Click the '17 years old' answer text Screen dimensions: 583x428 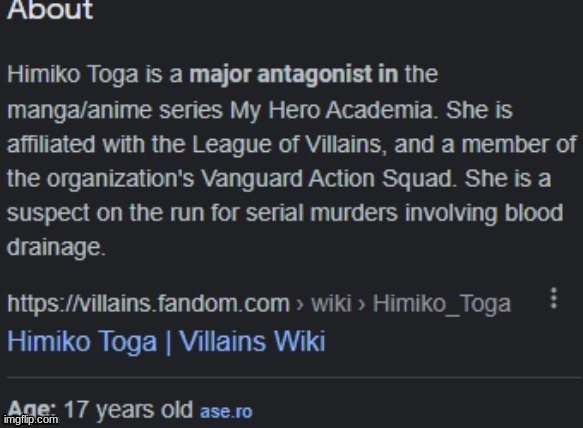(x=128, y=409)
